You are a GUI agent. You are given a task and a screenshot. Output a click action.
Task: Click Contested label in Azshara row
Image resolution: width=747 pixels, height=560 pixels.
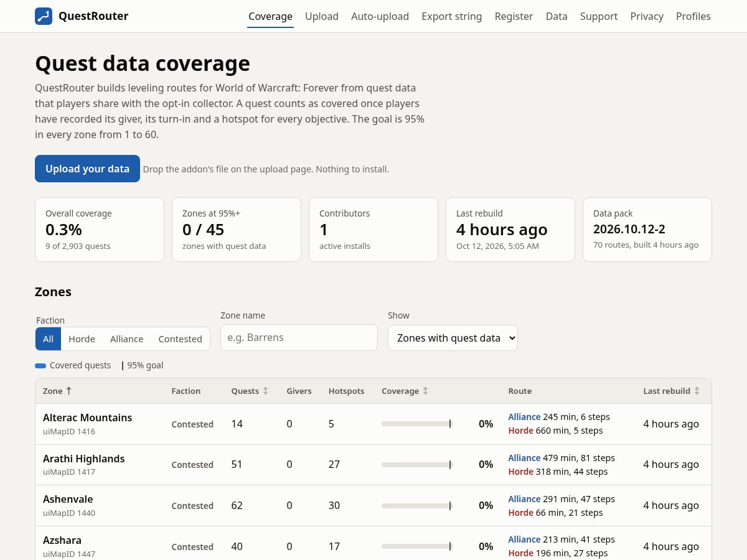point(192,547)
